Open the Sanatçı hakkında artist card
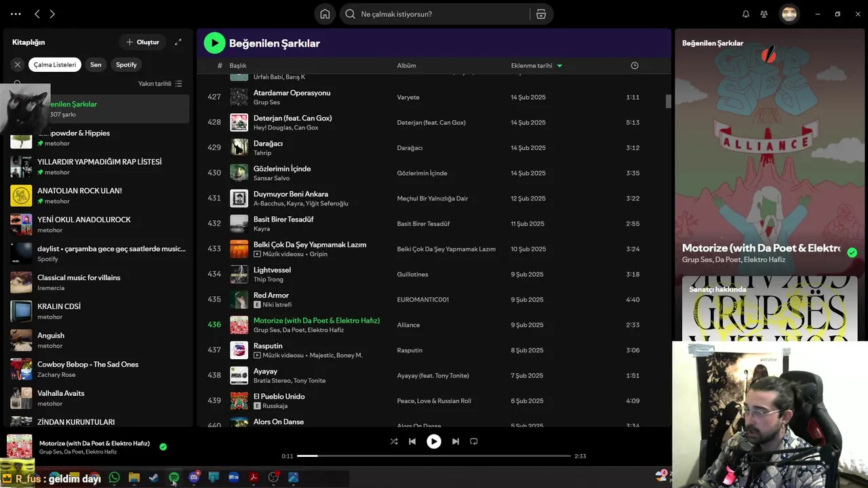The height and width of the screenshot is (488, 868). (x=770, y=307)
